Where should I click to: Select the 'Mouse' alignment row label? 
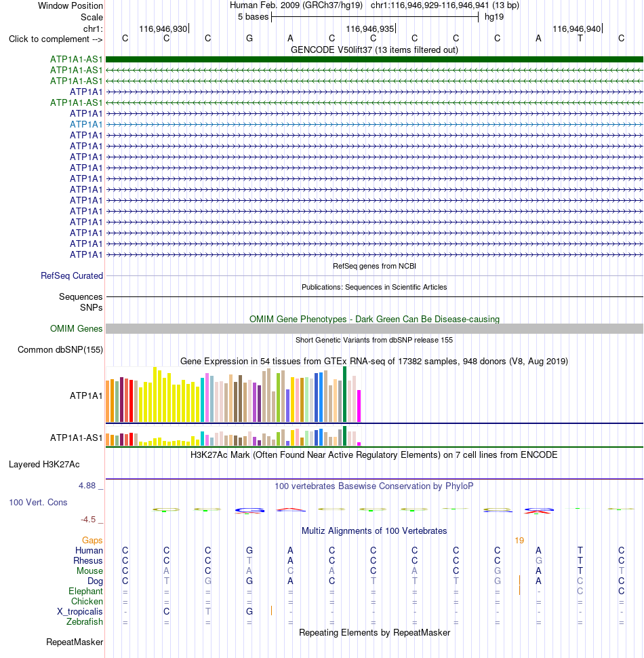click(x=89, y=570)
